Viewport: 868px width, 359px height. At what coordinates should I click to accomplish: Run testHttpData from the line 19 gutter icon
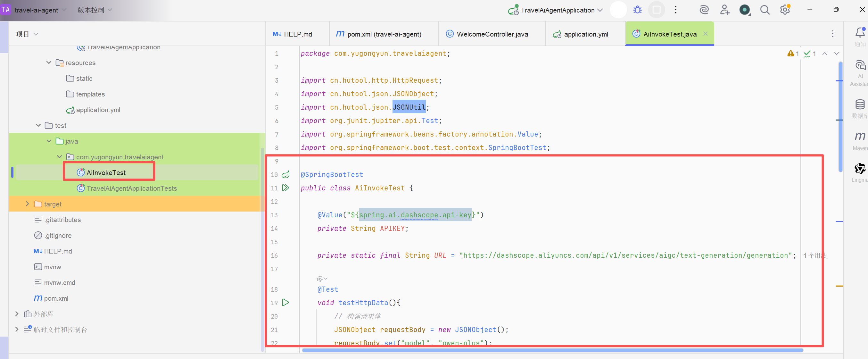tap(286, 302)
